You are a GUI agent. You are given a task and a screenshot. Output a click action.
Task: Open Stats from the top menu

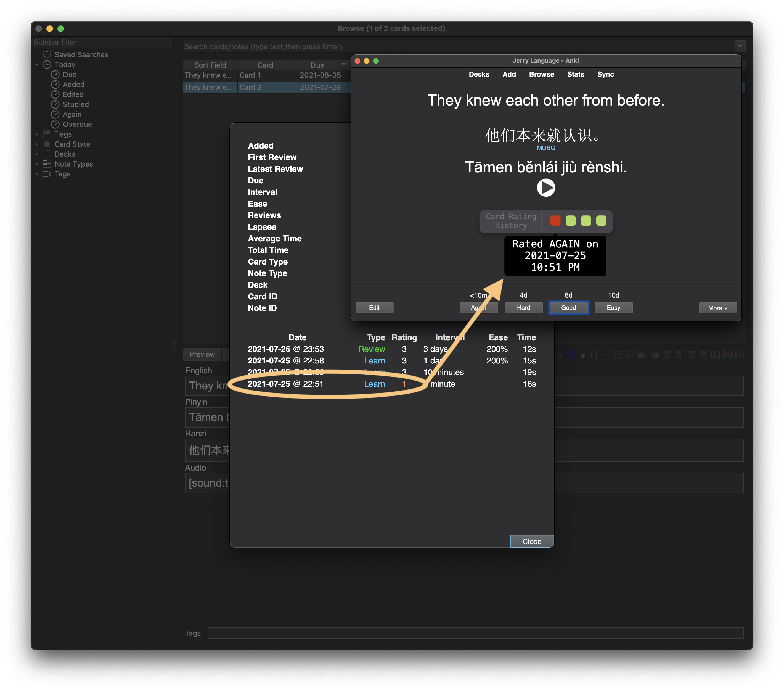point(575,75)
